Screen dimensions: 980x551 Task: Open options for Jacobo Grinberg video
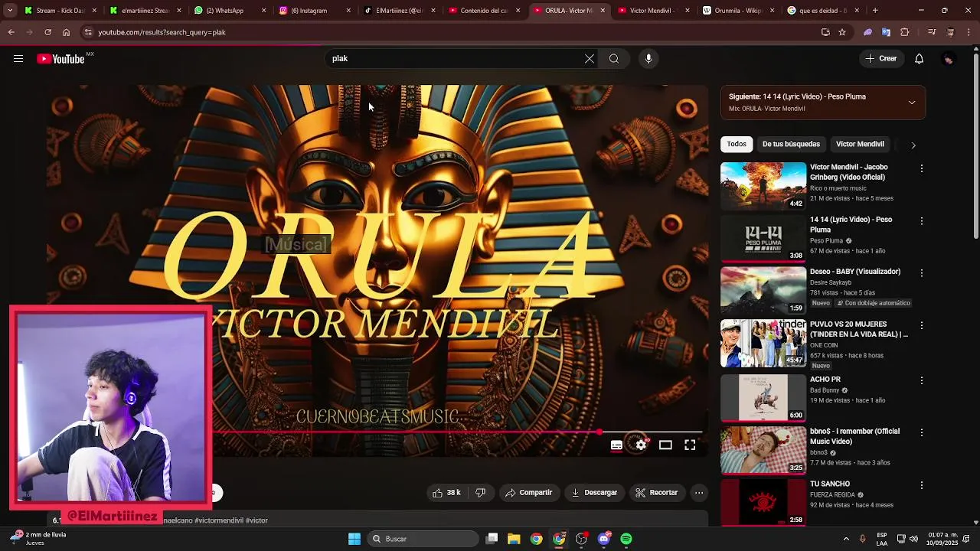[x=922, y=168]
